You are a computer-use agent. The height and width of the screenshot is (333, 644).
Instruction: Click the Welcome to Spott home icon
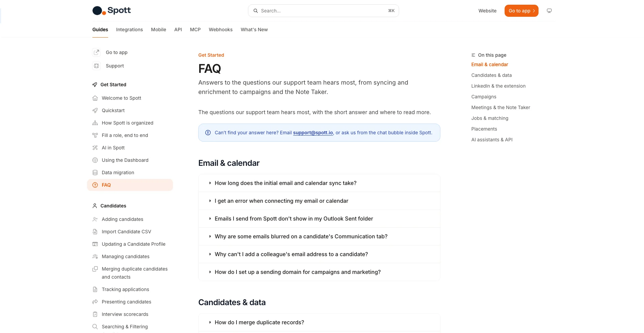point(95,98)
